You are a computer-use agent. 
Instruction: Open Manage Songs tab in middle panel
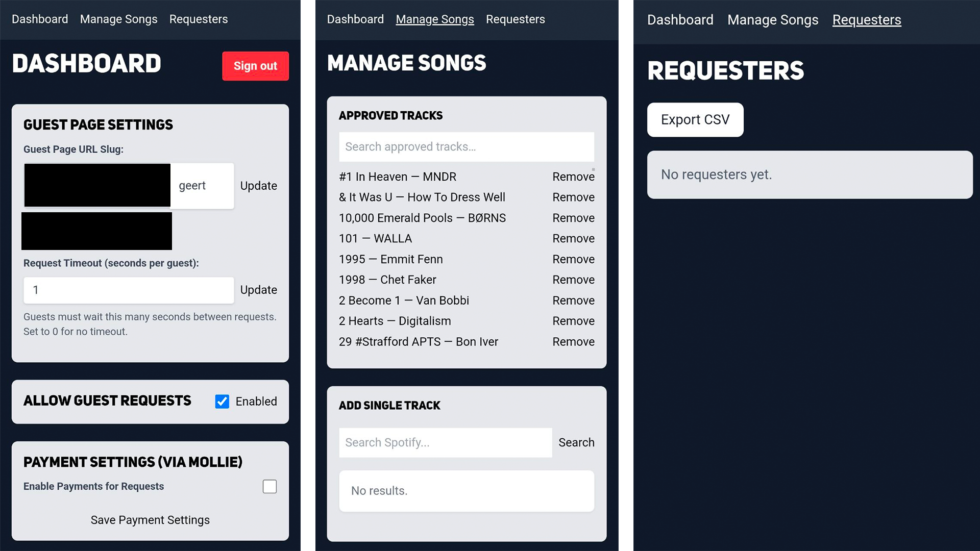click(x=434, y=19)
